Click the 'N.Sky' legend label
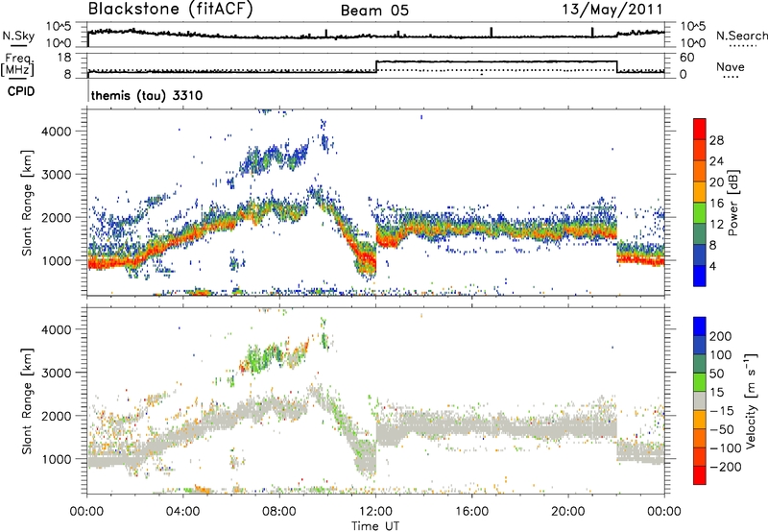 point(18,36)
